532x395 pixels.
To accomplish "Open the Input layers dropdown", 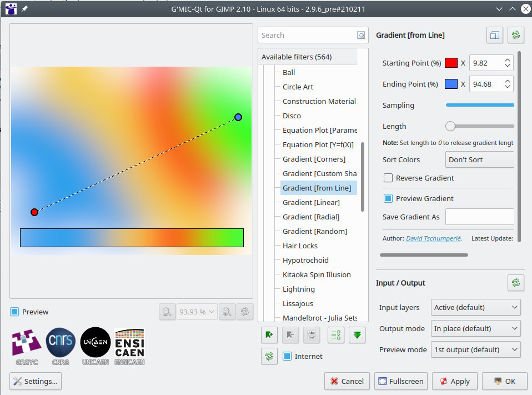I will pos(476,307).
